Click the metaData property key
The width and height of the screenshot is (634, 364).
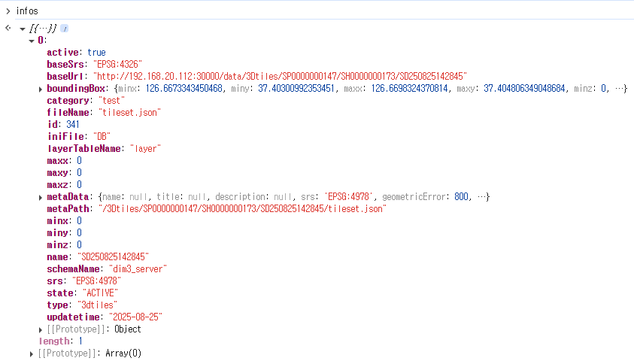click(x=68, y=197)
